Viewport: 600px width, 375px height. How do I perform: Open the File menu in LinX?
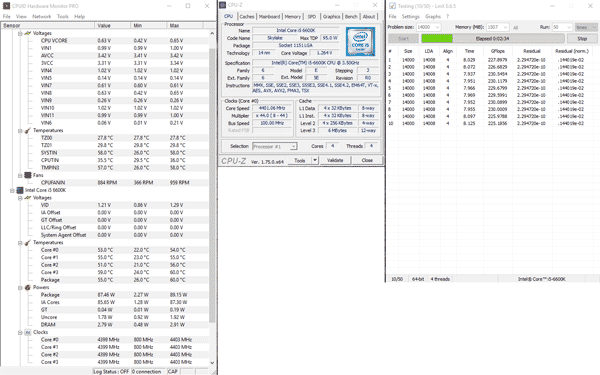tap(393, 16)
